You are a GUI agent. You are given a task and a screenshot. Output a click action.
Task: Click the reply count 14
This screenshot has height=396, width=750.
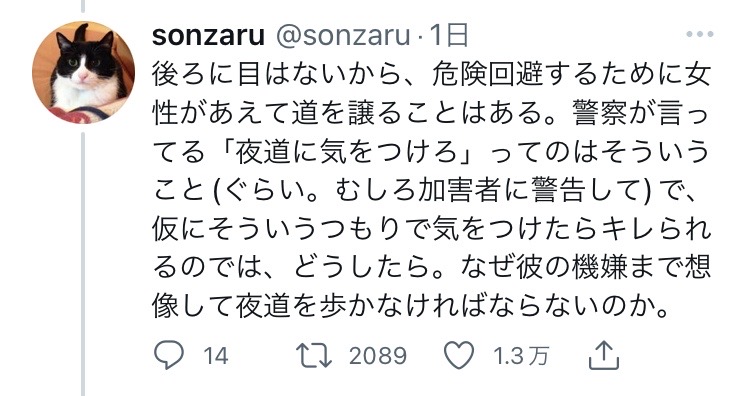[x=216, y=356]
